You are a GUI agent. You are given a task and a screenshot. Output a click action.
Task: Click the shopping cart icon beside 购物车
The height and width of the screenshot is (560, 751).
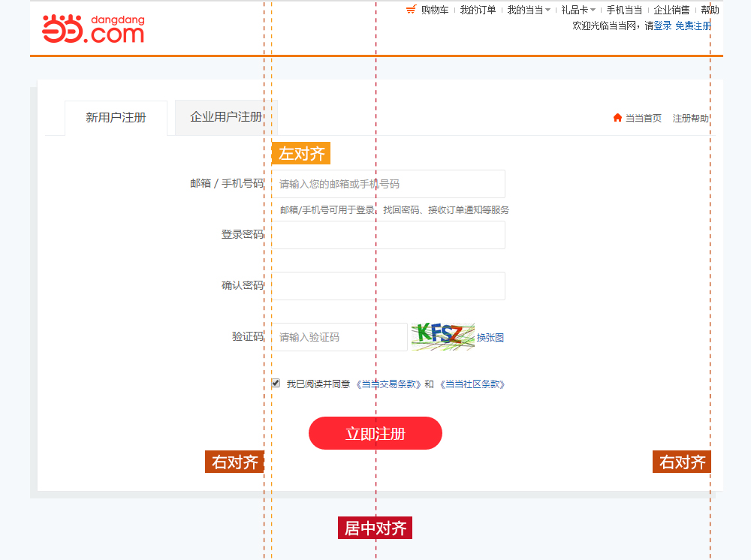(411, 10)
